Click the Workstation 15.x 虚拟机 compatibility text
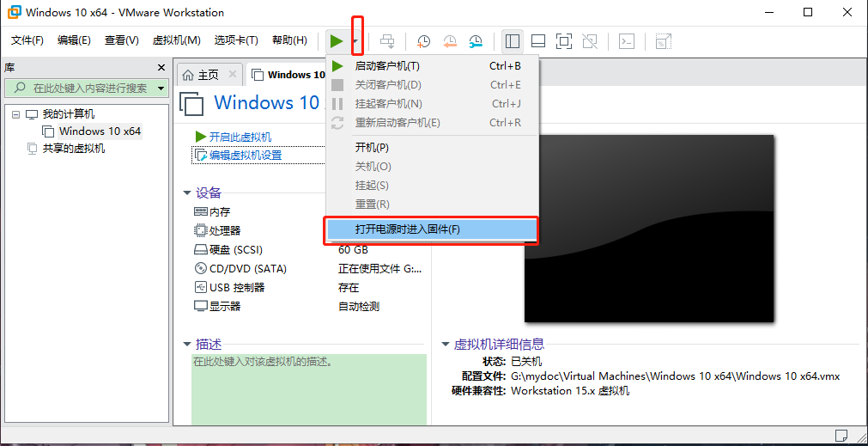 pyautogui.click(x=570, y=391)
